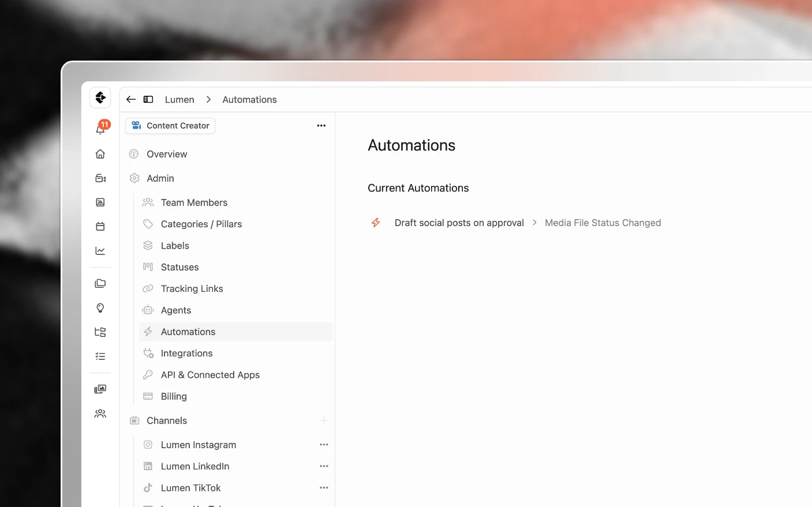Open the analytics chart icon in left rail
The width and height of the screenshot is (812, 507).
click(100, 251)
